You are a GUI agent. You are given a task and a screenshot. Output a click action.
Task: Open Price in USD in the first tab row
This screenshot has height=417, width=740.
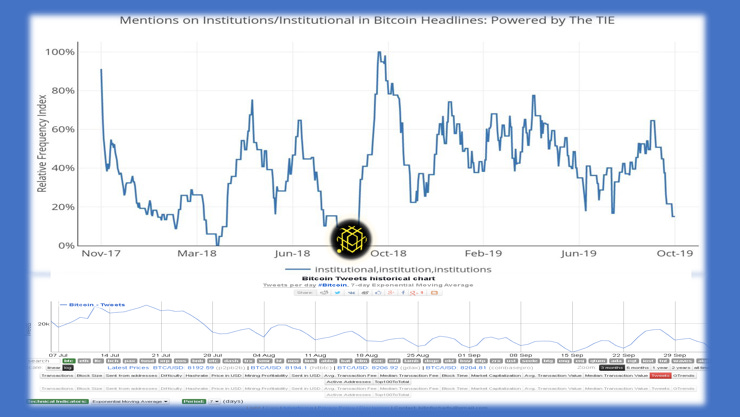click(x=226, y=375)
